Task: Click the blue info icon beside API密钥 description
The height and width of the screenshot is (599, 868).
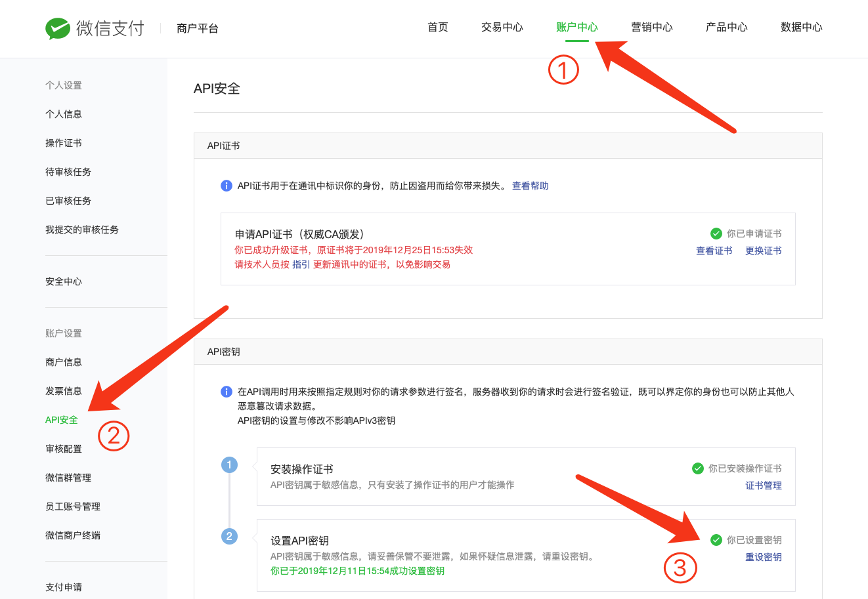Action: pyautogui.click(x=226, y=392)
